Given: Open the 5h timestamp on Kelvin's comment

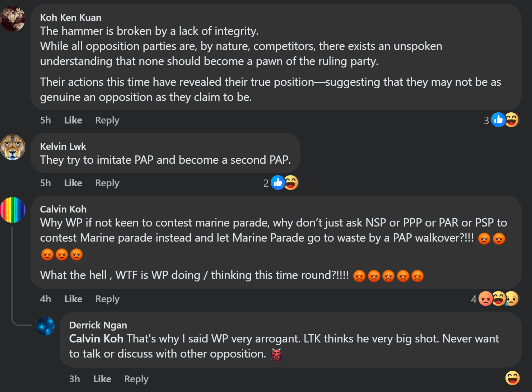Looking at the screenshot, I should (x=46, y=183).
